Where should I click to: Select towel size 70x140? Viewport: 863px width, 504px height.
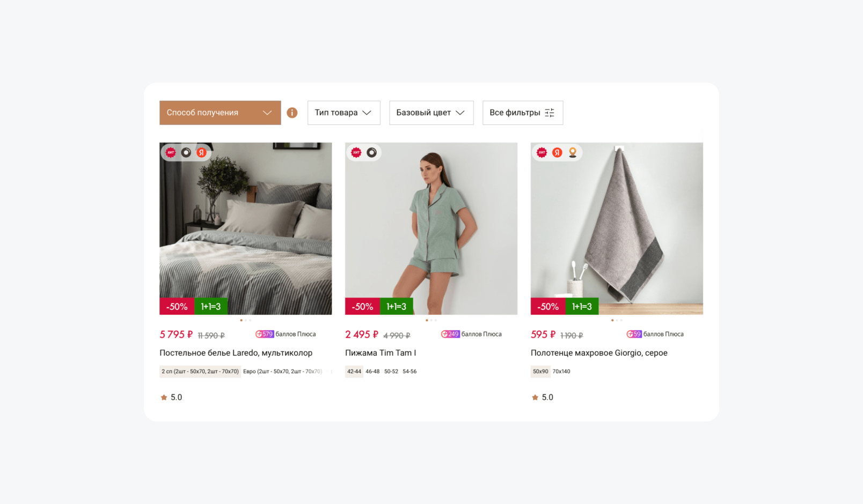pos(561,372)
